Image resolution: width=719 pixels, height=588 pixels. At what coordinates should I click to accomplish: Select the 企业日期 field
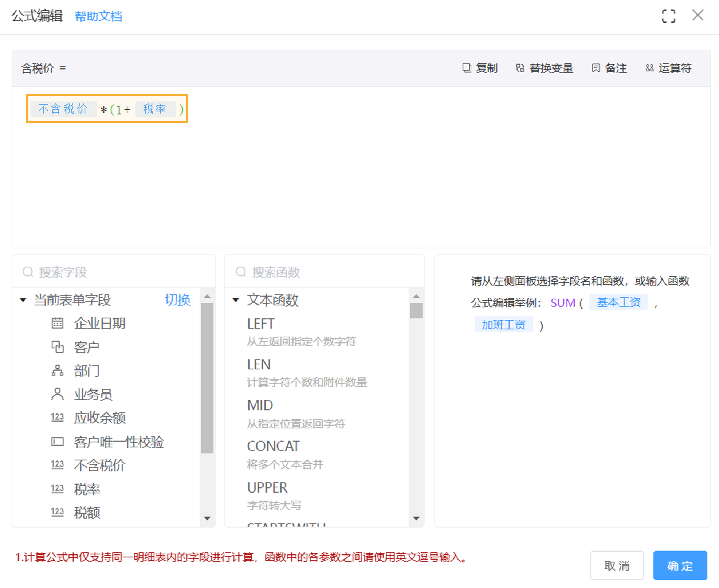99,323
